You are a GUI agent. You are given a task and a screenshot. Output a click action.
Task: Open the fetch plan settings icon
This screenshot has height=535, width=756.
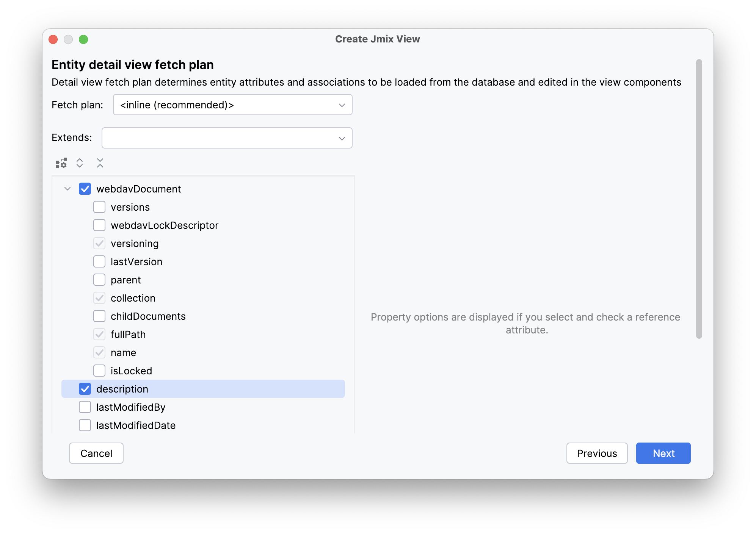click(x=61, y=163)
